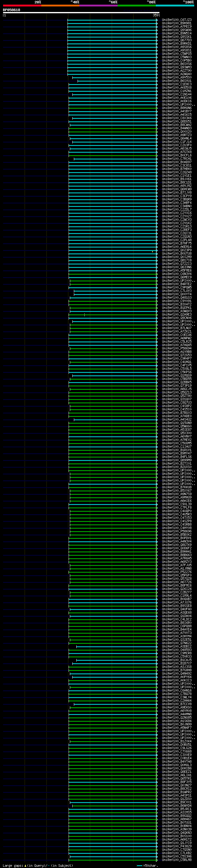The width and height of the screenshot is (197, 868).
Task: Click the red 20% identity legend bar
Action: click(22, 6)
